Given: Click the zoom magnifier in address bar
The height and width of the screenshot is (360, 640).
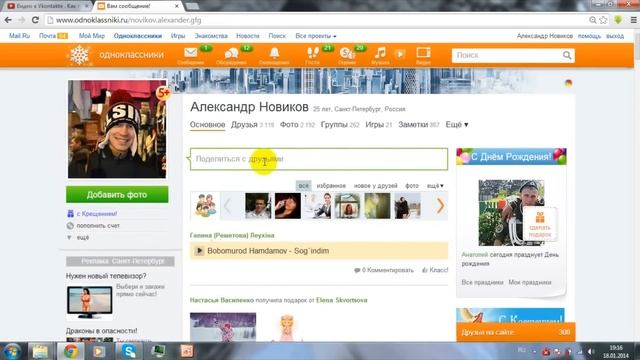Looking at the screenshot, I should coord(593,20).
